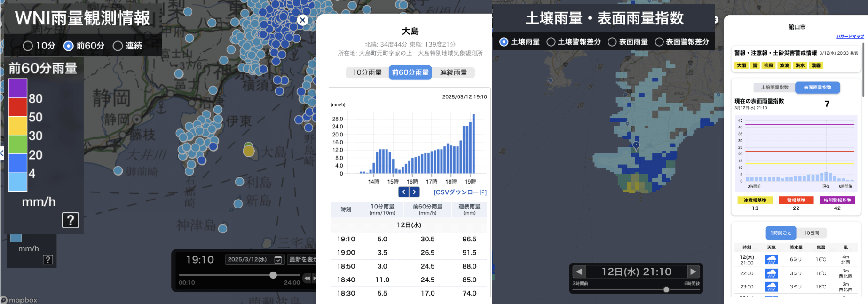Switch to 10分雨量 tab
868x304 pixels.
click(x=367, y=72)
